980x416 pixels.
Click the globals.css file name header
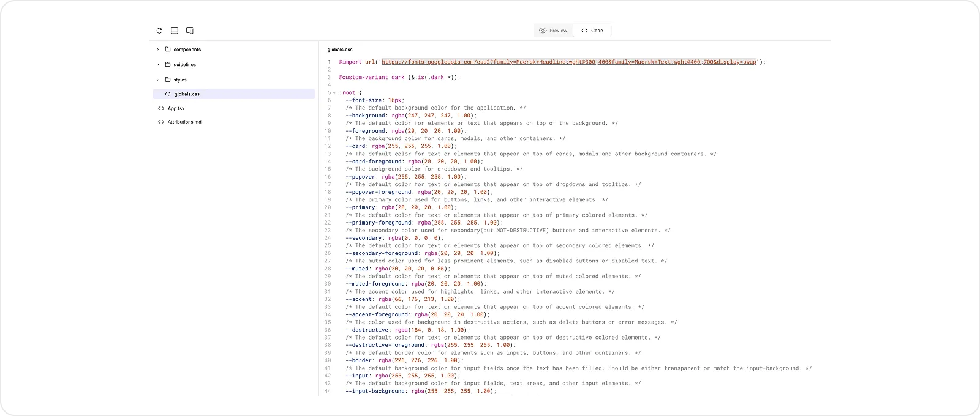pos(340,50)
